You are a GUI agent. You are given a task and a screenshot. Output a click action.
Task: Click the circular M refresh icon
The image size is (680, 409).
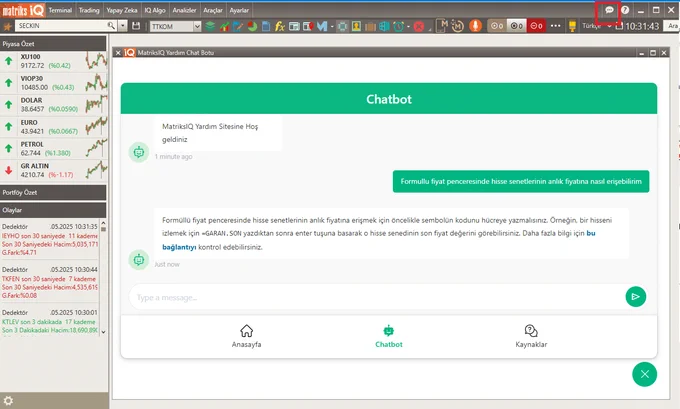click(x=458, y=26)
